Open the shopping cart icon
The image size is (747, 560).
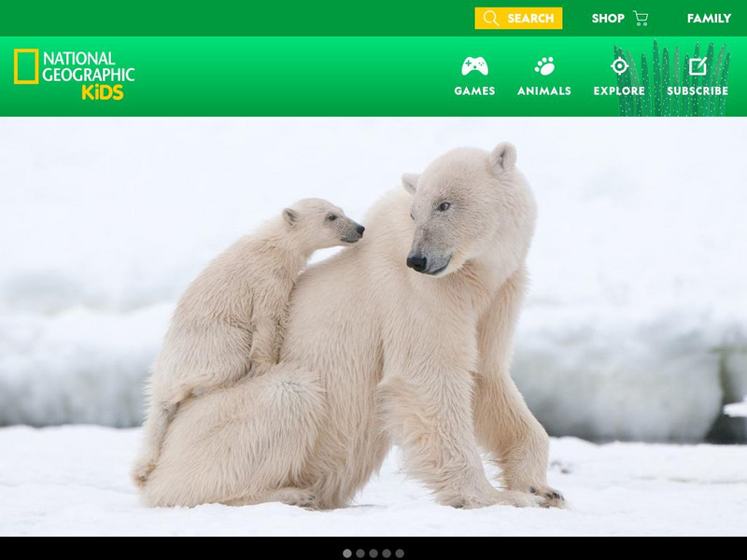click(641, 18)
